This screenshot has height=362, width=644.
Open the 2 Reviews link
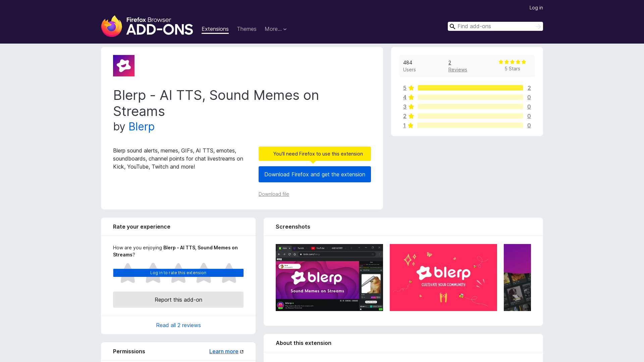(458, 66)
